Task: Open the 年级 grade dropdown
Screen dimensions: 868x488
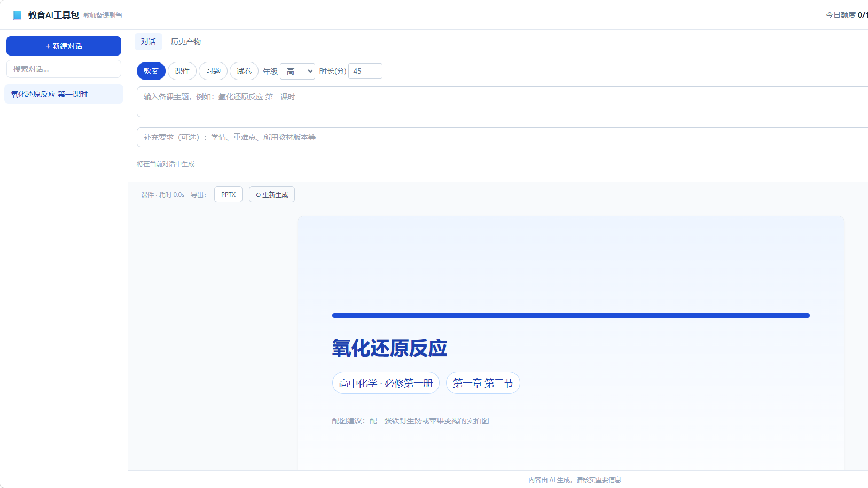Action: pyautogui.click(x=298, y=71)
